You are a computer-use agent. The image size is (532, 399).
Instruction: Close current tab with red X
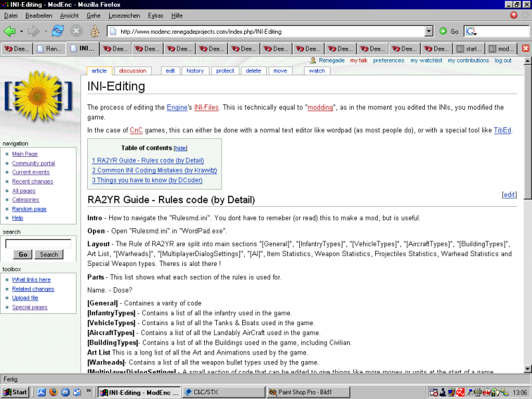click(x=525, y=49)
